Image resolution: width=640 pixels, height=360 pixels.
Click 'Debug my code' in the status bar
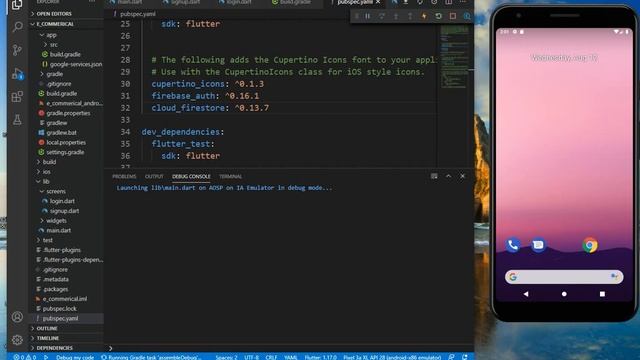pos(75,357)
